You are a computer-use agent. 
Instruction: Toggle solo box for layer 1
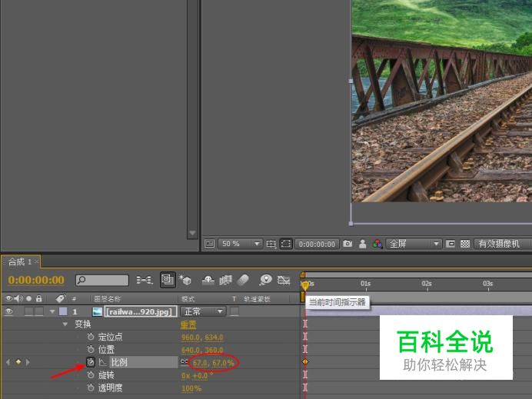(29, 311)
